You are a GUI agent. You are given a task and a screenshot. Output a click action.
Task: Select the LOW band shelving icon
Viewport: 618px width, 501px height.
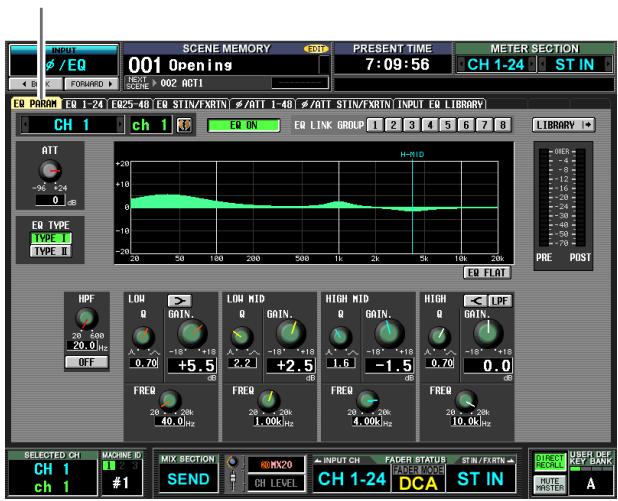(x=179, y=301)
